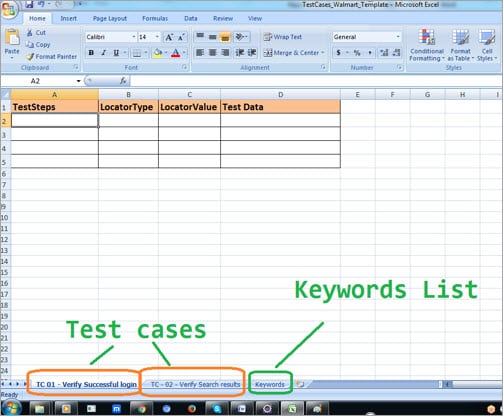Click the Borders icon

(x=137, y=53)
